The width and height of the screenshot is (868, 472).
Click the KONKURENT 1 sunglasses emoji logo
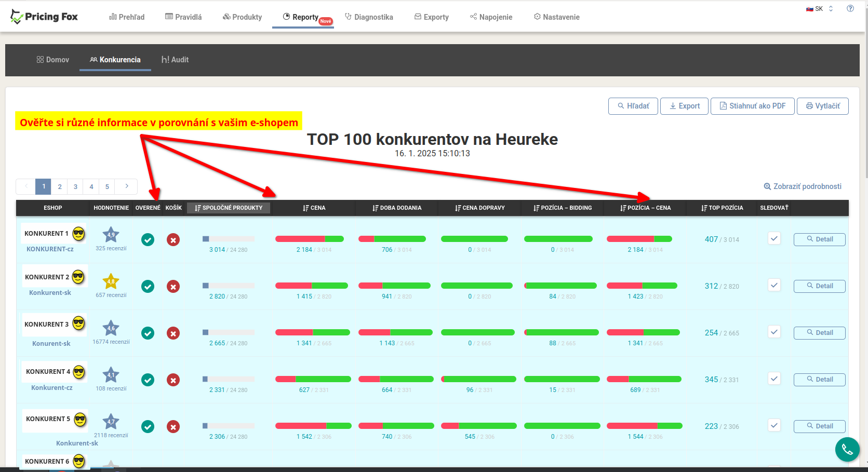pos(78,234)
